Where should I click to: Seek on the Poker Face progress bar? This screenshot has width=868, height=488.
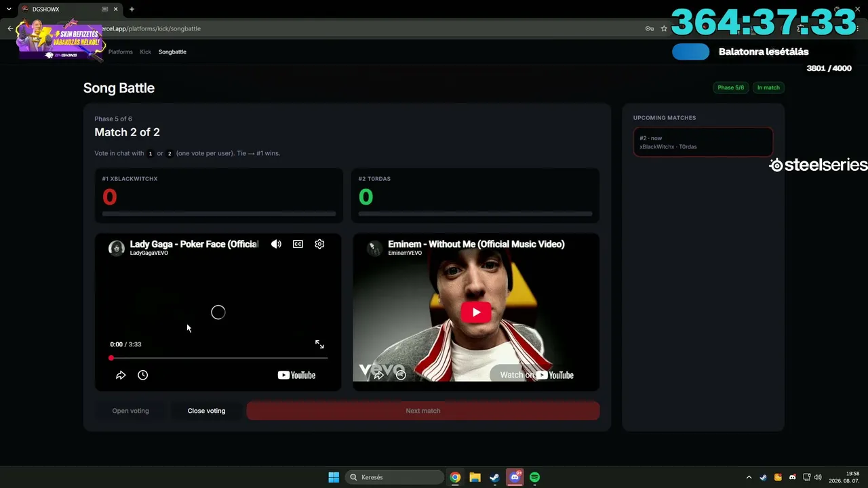pos(218,358)
